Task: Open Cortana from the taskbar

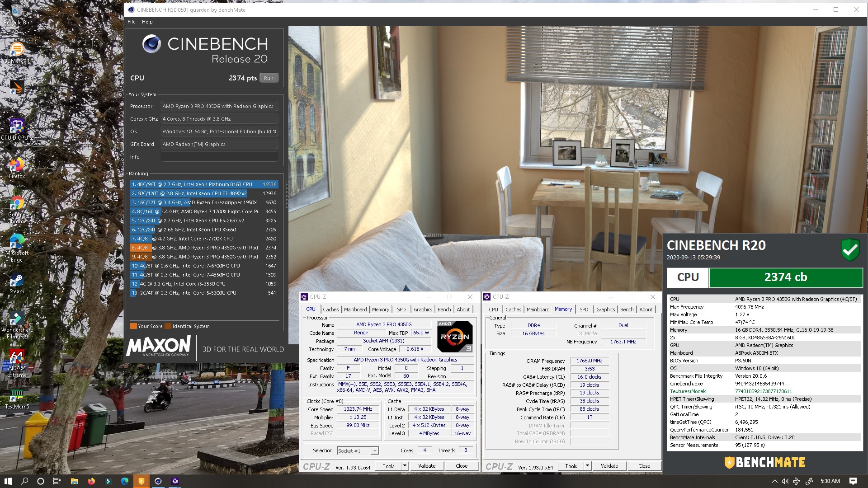Action: point(41,481)
